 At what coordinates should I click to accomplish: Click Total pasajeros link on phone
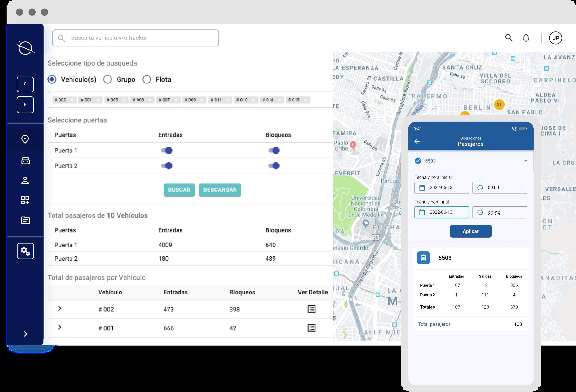pyautogui.click(x=434, y=324)
